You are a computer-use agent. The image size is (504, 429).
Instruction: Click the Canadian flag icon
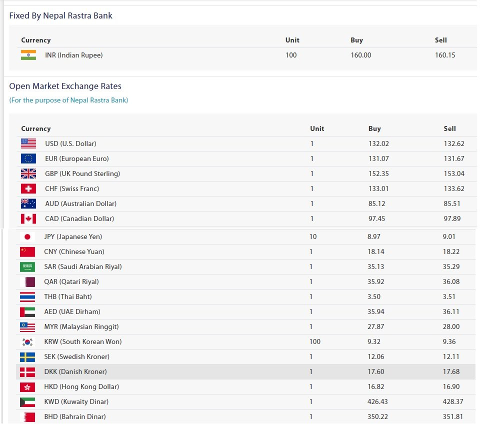point(28,219)
